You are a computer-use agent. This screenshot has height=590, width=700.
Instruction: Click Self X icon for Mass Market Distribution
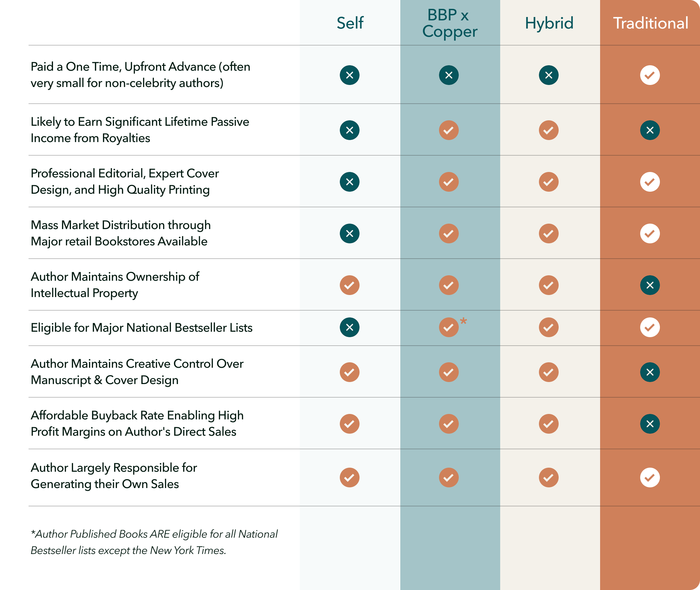349,233
